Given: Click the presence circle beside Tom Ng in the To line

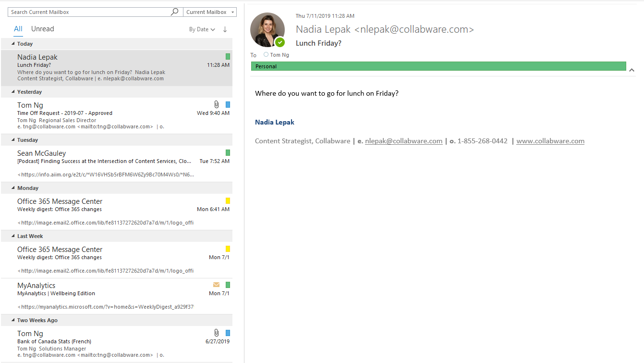Looking at the screenshot, I should 266,55.
